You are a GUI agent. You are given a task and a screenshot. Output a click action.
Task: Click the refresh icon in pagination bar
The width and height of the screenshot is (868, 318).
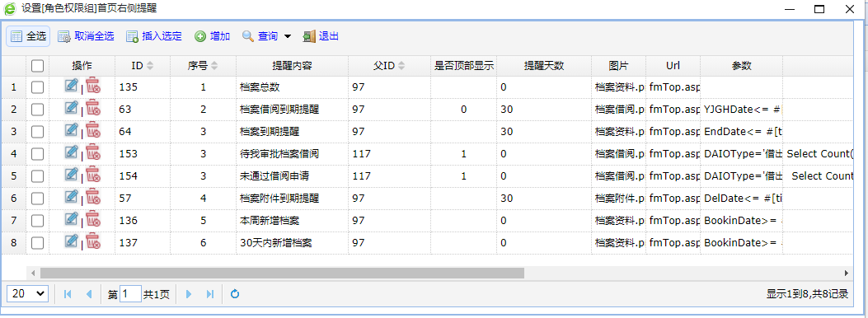coord(235,294)
